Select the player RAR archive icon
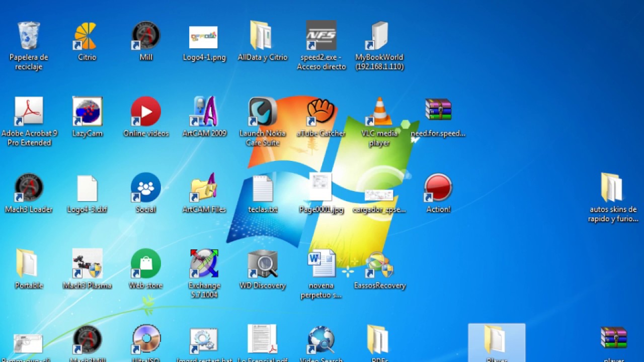Screen dimensions: 644x362 point(614,338)
